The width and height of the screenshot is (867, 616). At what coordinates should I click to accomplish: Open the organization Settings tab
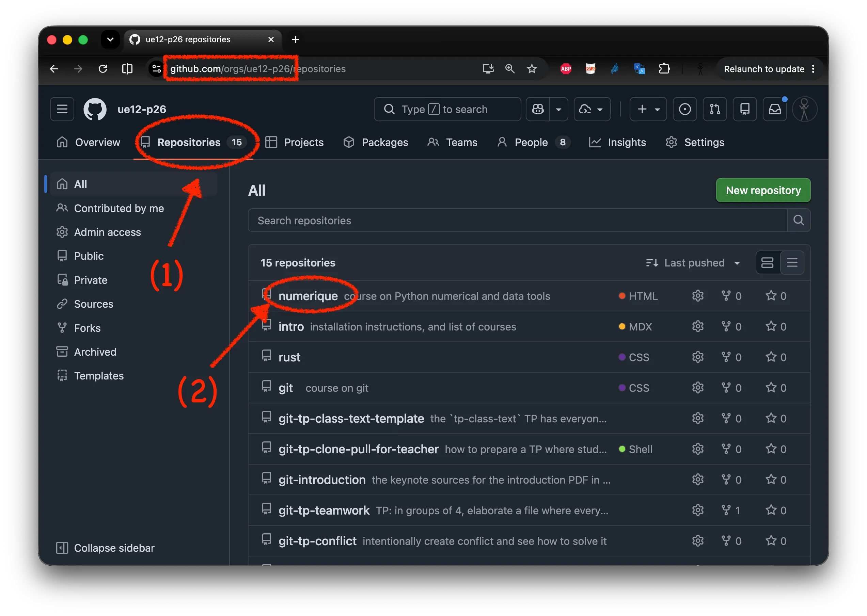(x=694, y=142)
